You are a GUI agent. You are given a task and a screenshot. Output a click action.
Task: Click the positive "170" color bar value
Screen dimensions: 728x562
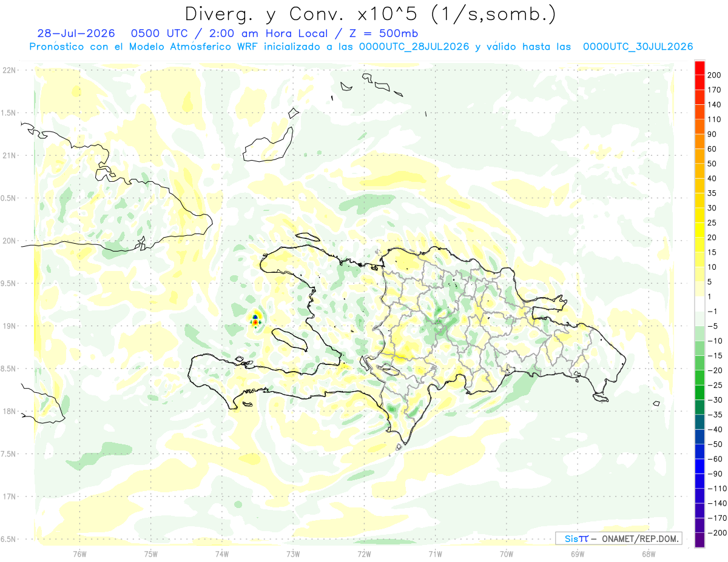715,90
